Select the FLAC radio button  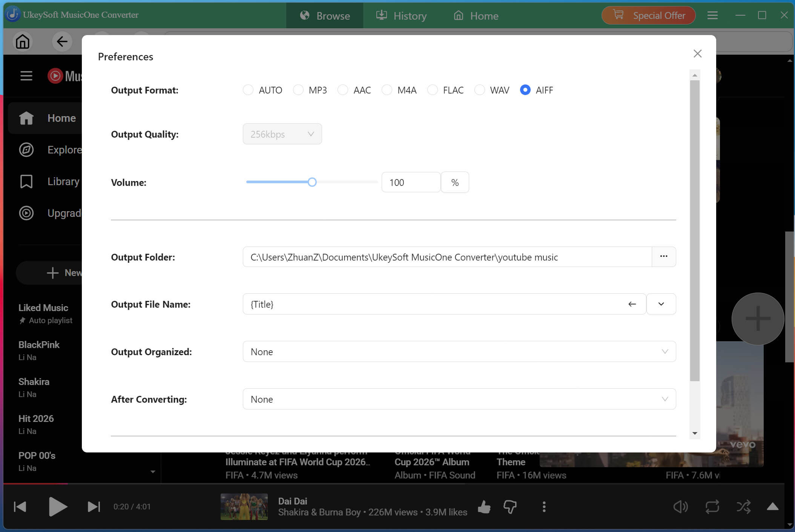point(432,90)
